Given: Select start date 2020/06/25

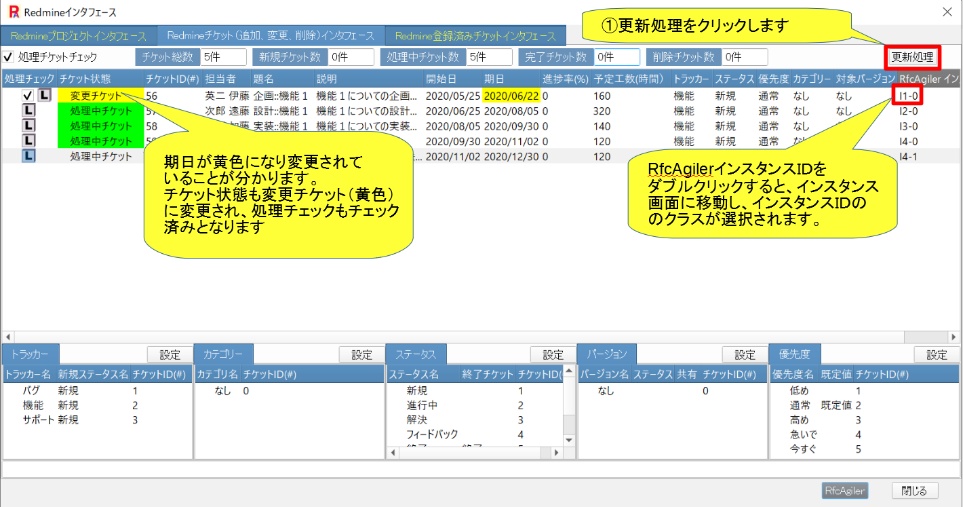Looking at the screenshot, I should click(453, 111).
